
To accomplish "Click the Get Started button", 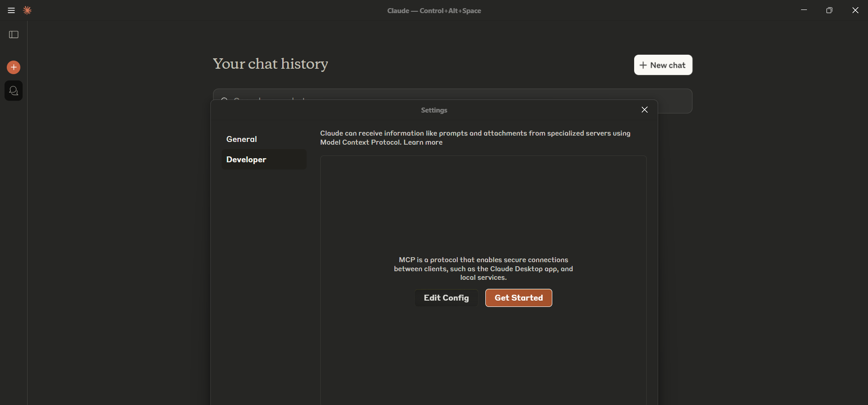I will coord(519,298).
